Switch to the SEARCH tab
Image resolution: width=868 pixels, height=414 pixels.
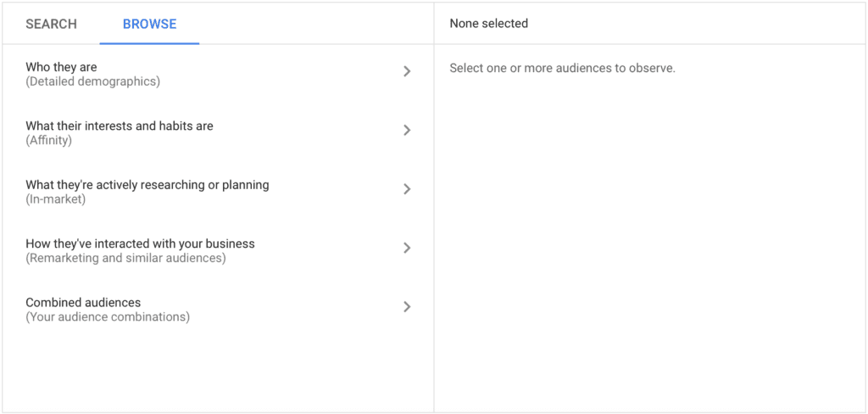click(51, 24)
